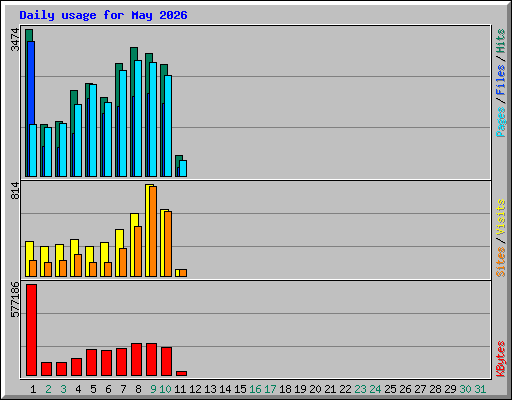Click the 3474 hits axis value

[15, 40]
